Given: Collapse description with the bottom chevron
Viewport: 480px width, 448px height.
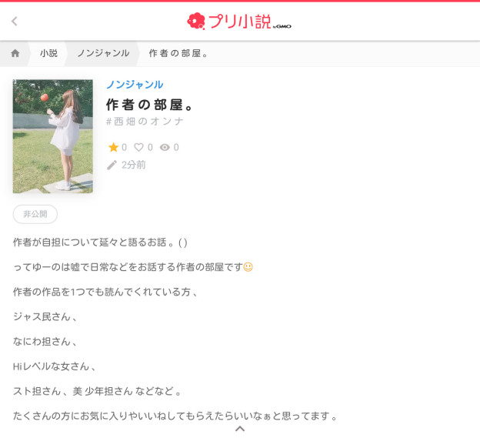Looking at the screenshot, I should tap(240, 429).
